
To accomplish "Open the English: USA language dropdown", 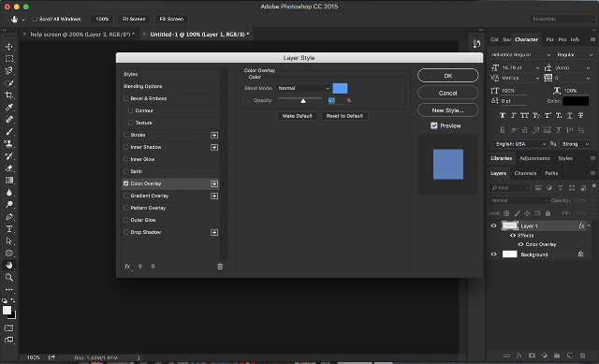I will 520,144.
